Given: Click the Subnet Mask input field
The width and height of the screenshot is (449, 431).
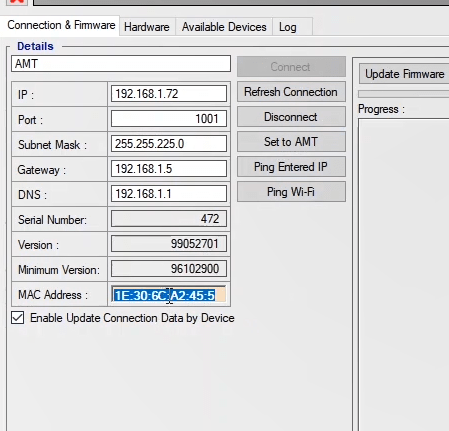Looking at the screenshot, I should click(x=169, y=144).
